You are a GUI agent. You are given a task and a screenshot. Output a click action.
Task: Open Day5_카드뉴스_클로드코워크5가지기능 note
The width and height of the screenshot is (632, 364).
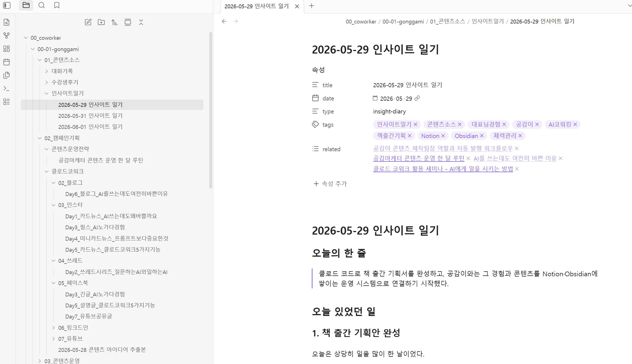113,250
